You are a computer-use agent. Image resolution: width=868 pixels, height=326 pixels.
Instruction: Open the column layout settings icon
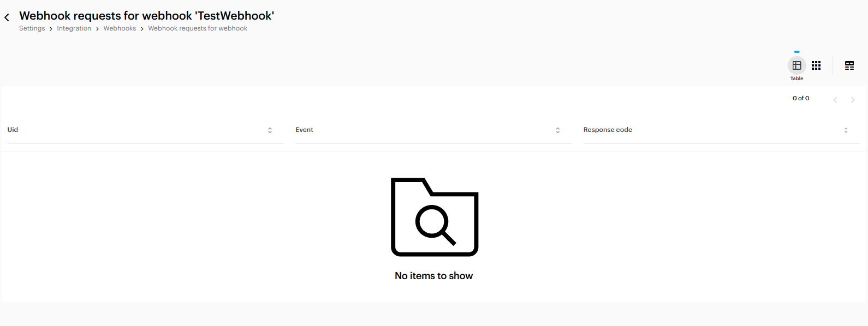click(849, 65)
